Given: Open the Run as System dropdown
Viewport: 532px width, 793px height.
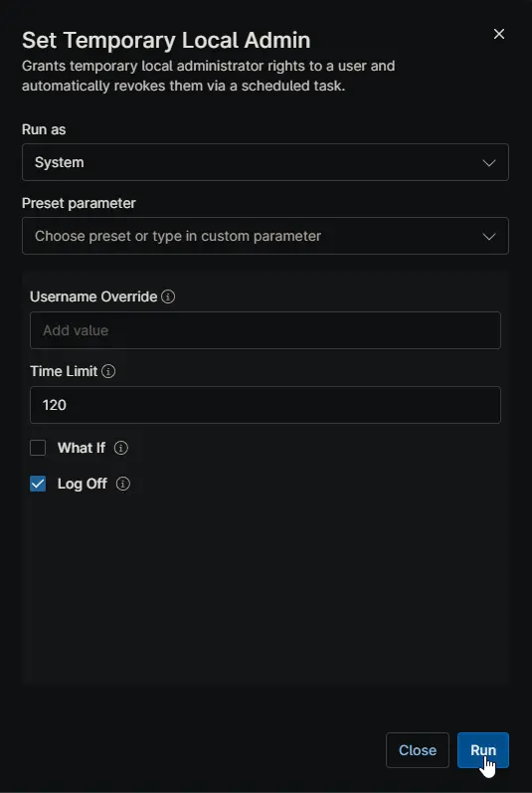Looking at the screenshot, I should [x=266, y=162].
